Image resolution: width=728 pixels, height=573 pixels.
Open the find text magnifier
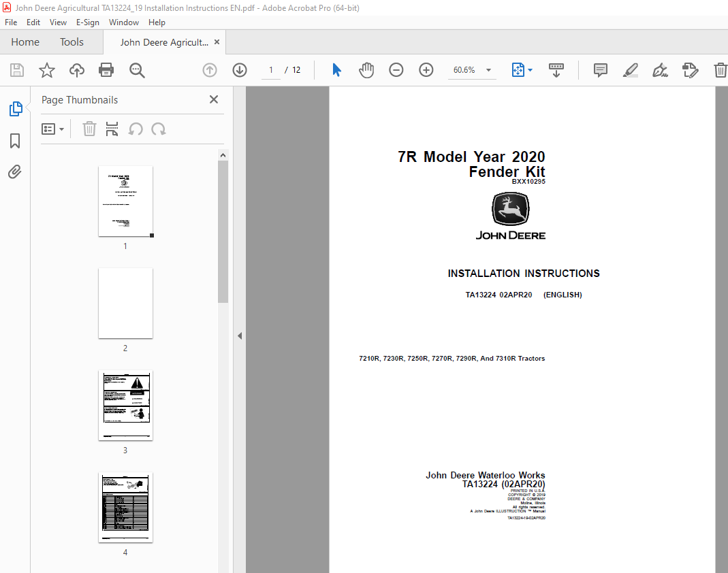pos(137,71)
